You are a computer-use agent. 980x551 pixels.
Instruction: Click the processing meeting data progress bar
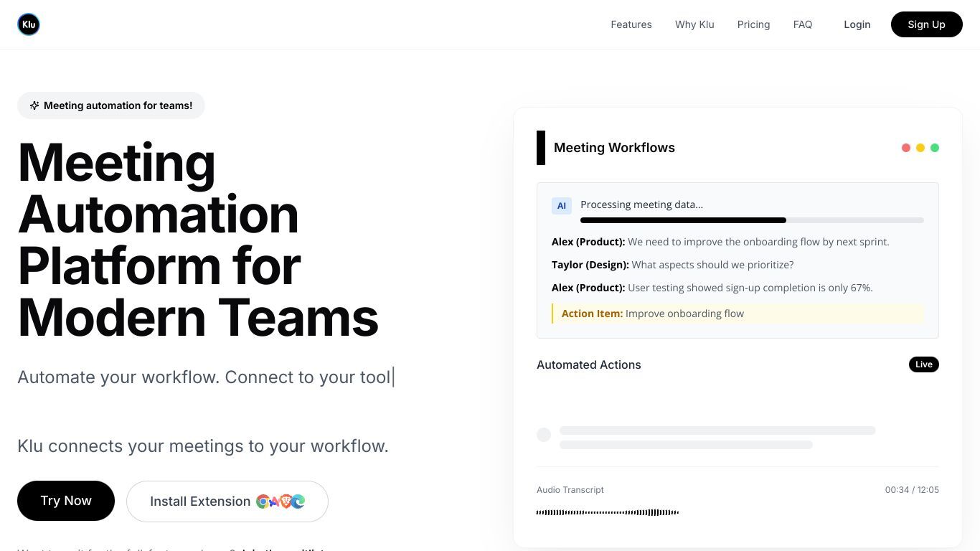[x=752, y=220]
